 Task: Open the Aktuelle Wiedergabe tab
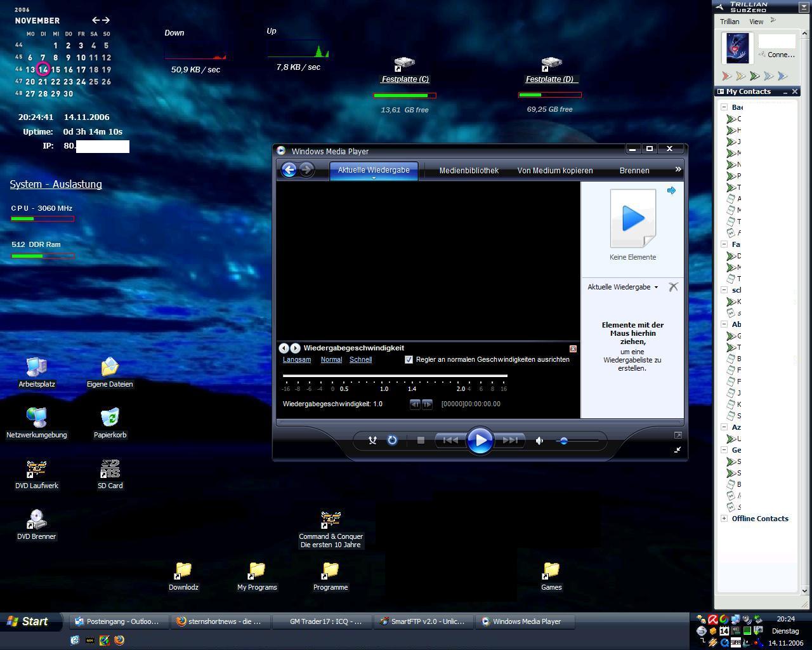(374, 170)
